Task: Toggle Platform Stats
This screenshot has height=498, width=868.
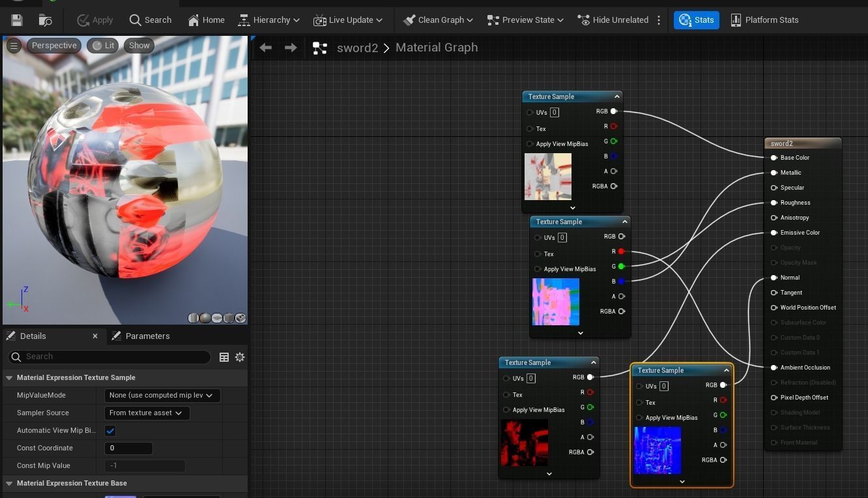Action: point(764,20)
